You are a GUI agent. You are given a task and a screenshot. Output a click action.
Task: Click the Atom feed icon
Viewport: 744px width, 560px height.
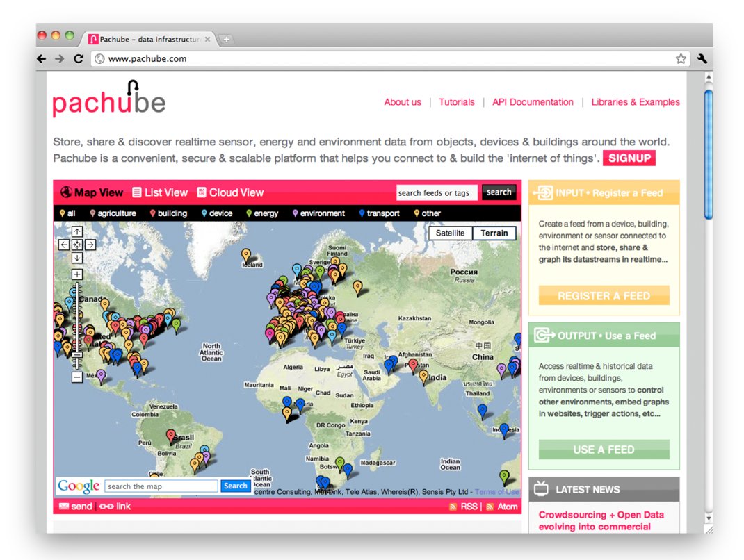pyautogui.click(x=490, y=507)
